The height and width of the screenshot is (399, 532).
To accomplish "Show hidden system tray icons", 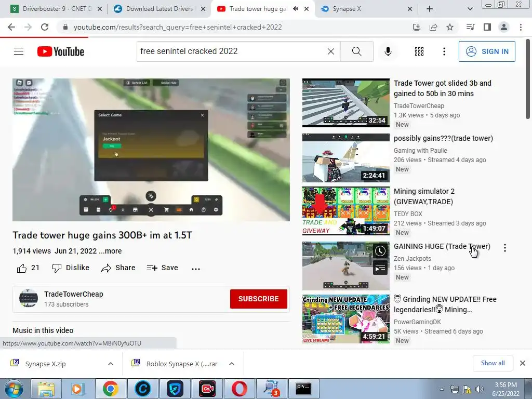I will [442, 389].
